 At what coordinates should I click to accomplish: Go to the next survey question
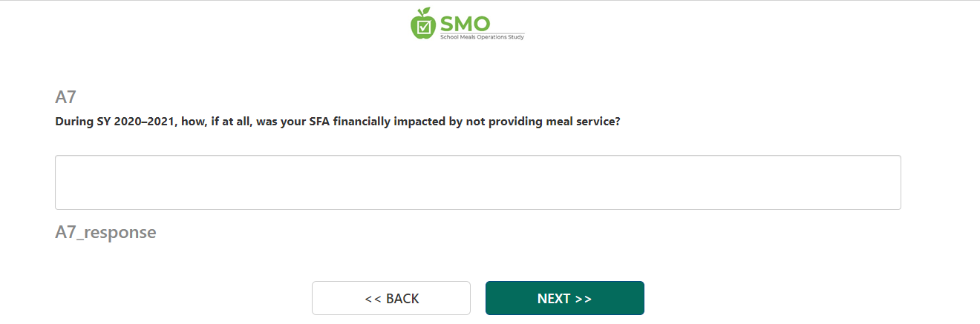[x=564, y=298]
